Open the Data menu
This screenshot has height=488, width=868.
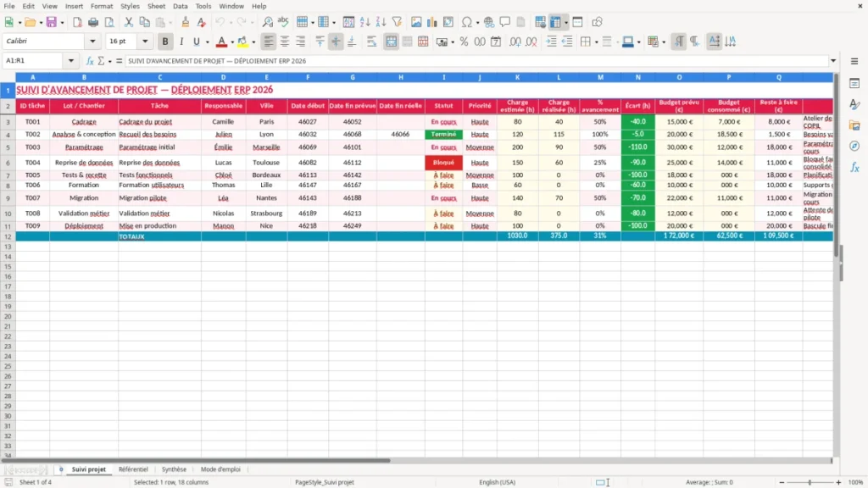(x=180, y=6)
